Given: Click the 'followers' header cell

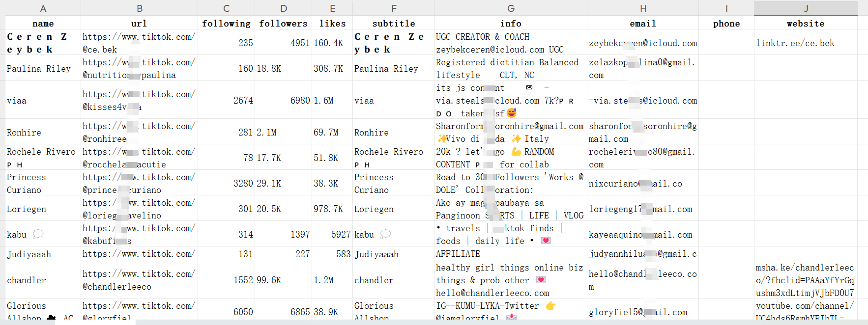Looking at the screenshot, I should (x=284, y=23).
